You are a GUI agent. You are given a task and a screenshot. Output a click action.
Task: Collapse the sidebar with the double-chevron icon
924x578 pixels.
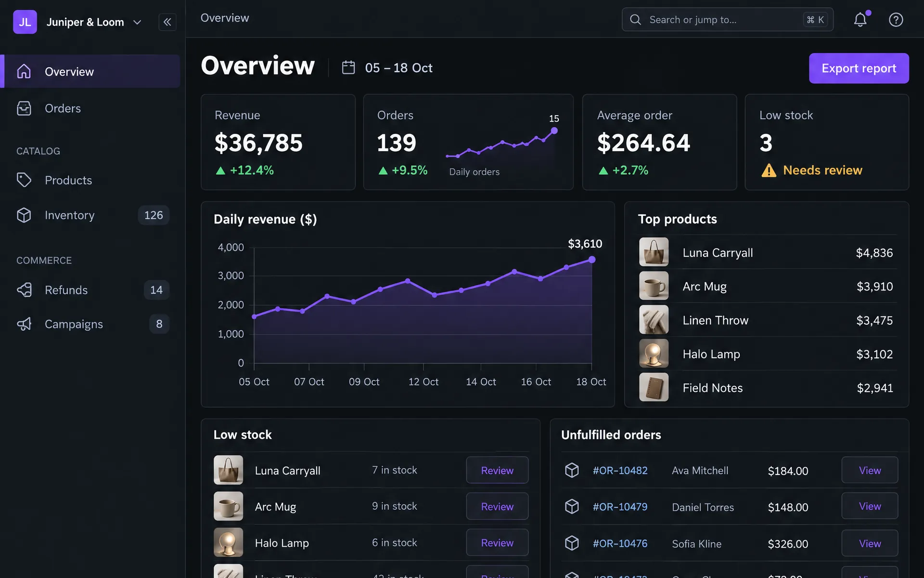pos(167,22)
